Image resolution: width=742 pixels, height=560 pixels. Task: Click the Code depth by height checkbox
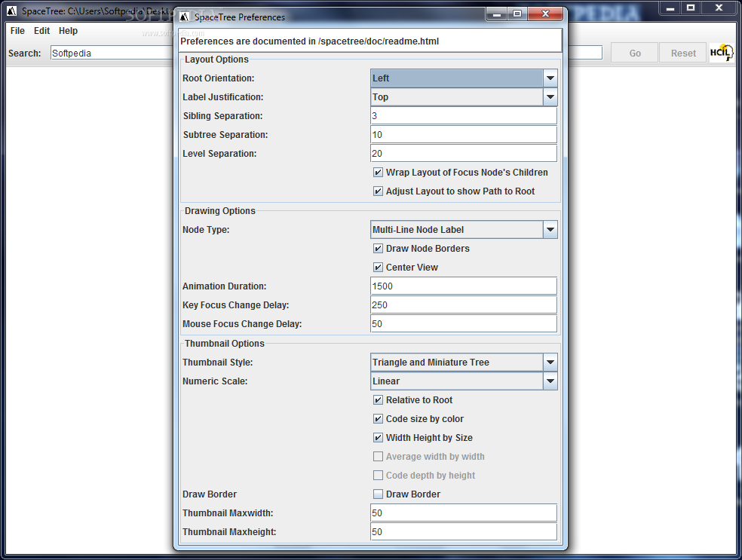tap(378, 476)
